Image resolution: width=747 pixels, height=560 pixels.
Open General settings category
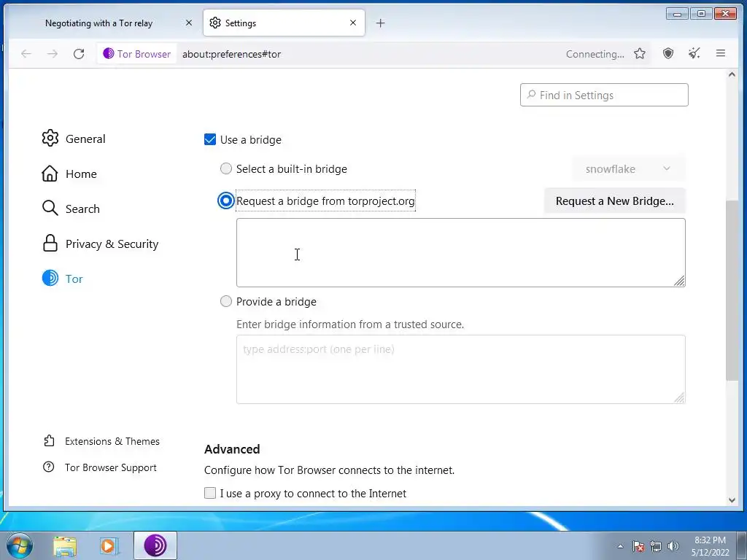[x=74, y=139]
